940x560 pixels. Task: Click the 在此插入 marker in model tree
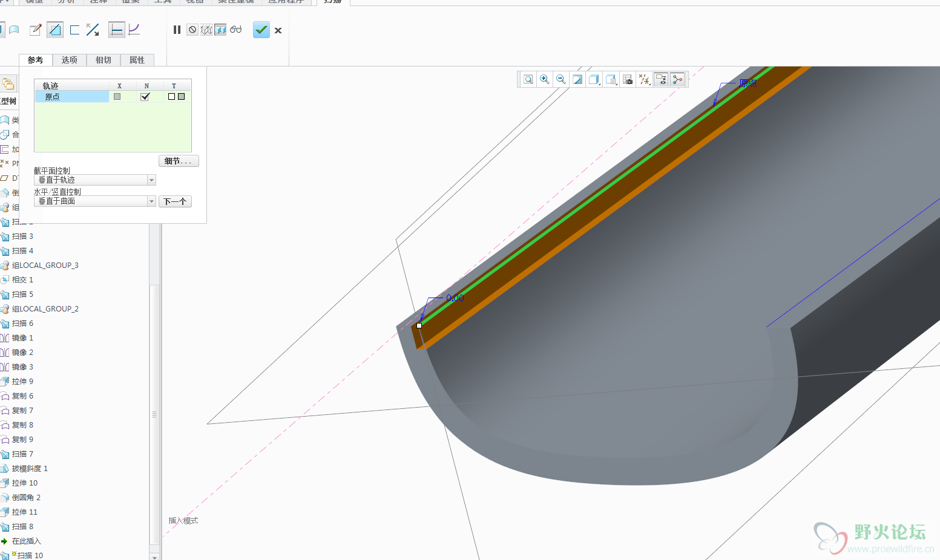tap(26, 541)
